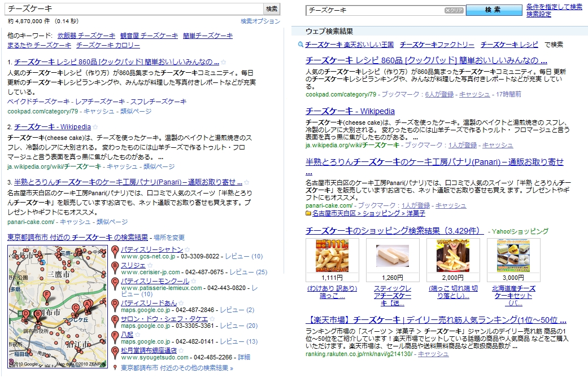Click the blue 検索 button on Yahoo

pyautogui.click(x=494, y=10)
